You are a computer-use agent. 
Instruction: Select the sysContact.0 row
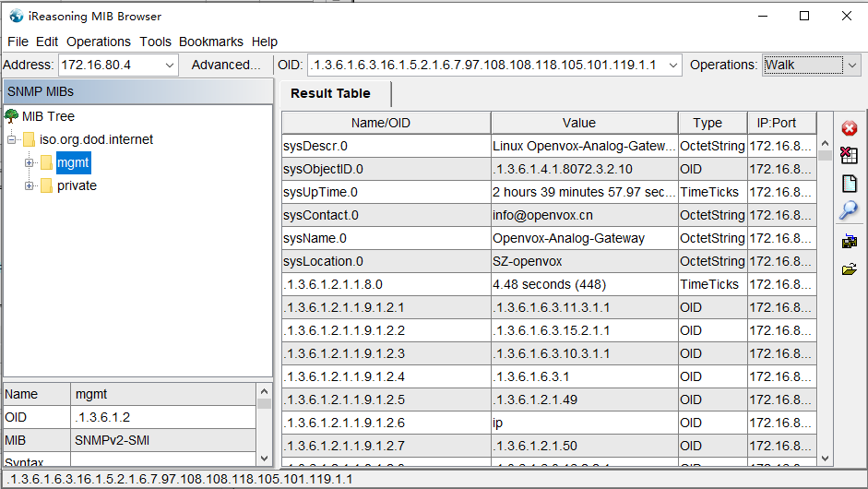tap(549, 215)
